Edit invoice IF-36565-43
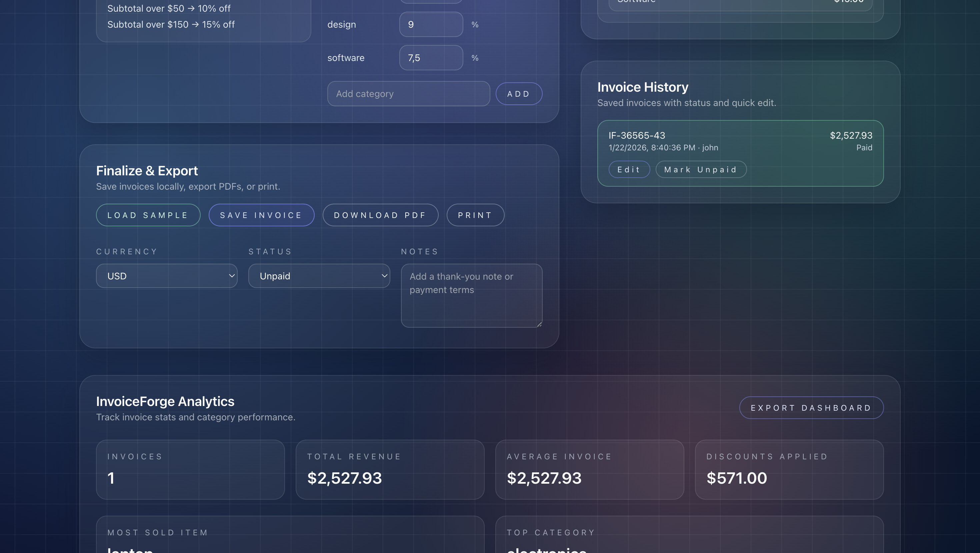This screenshot has height=553, width=980. coord(629,170)
